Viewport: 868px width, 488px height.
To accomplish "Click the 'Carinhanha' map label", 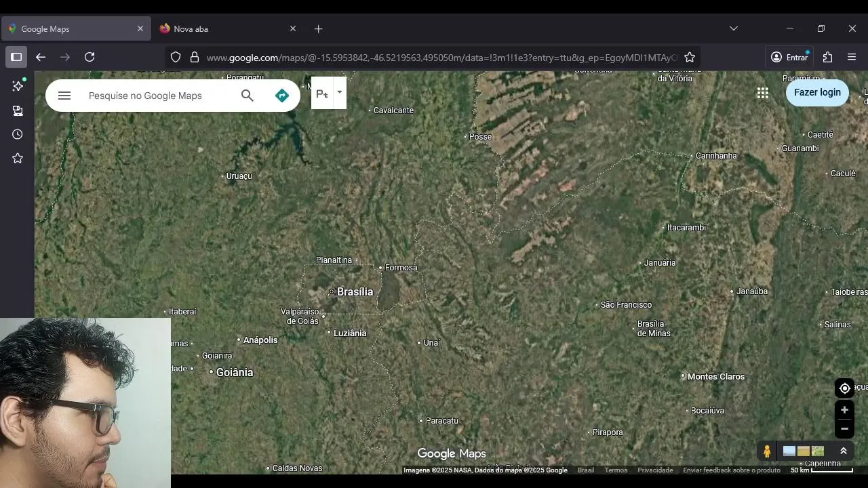I will tap(717, 155).
